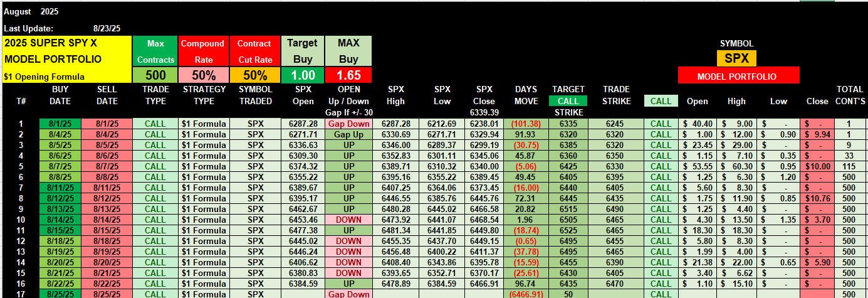Select the red MODEL PORTFOLIO banner
868x298 pixels.
pos(738,76)
